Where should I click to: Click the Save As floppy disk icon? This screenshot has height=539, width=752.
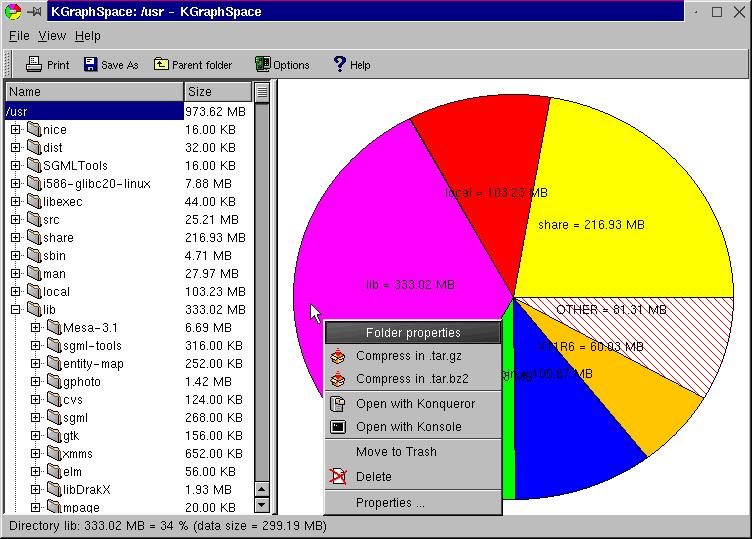pos(90,64)
